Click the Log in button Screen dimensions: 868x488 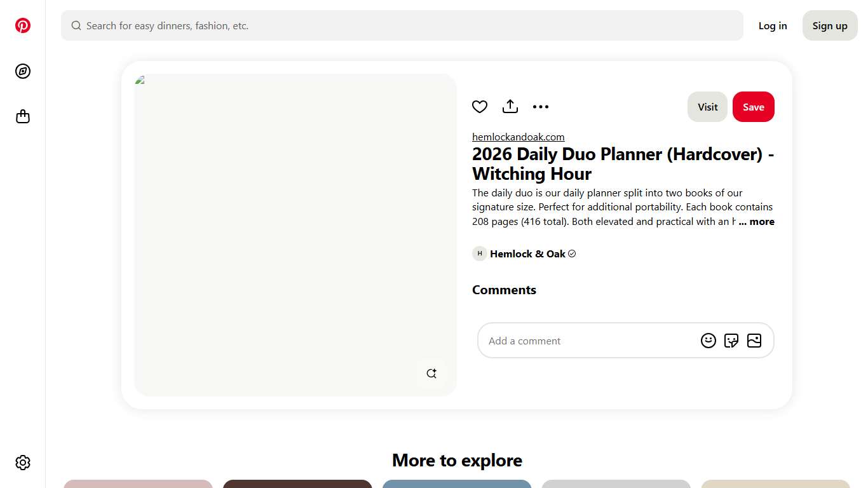pos(773,25)
